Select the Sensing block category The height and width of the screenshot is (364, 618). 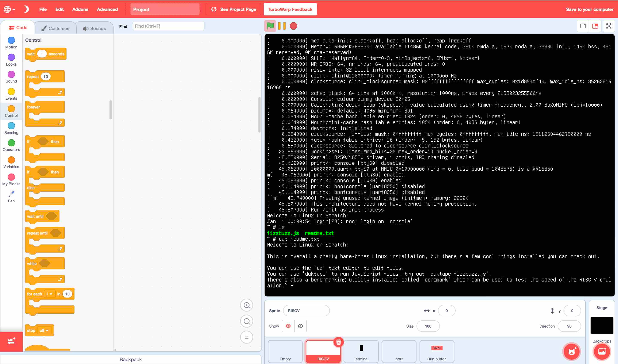point(11,129)
